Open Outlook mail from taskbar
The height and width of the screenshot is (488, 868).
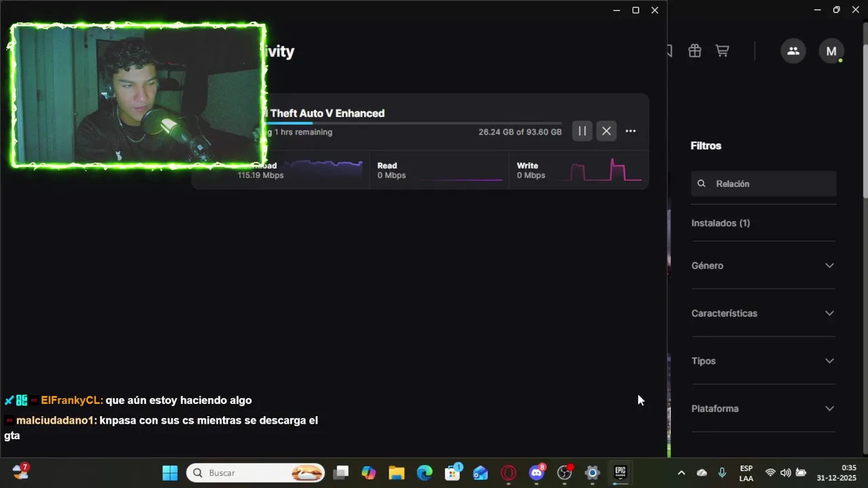pos(480,472)
